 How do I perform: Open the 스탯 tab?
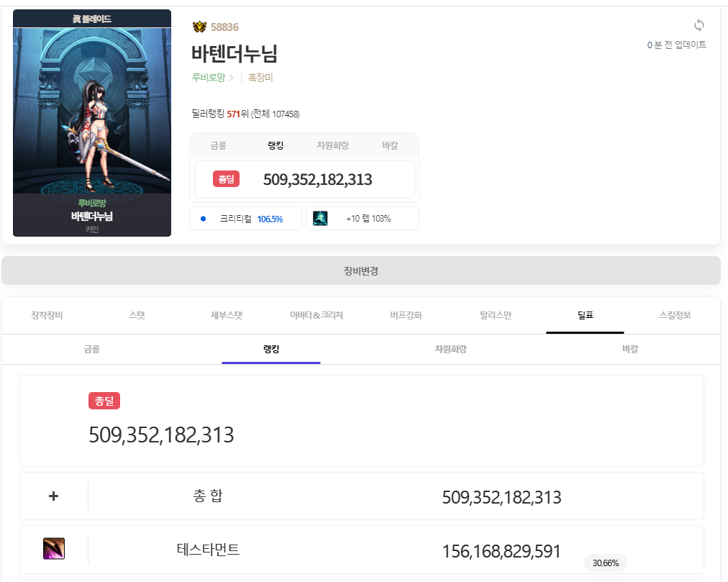[137, 315]
